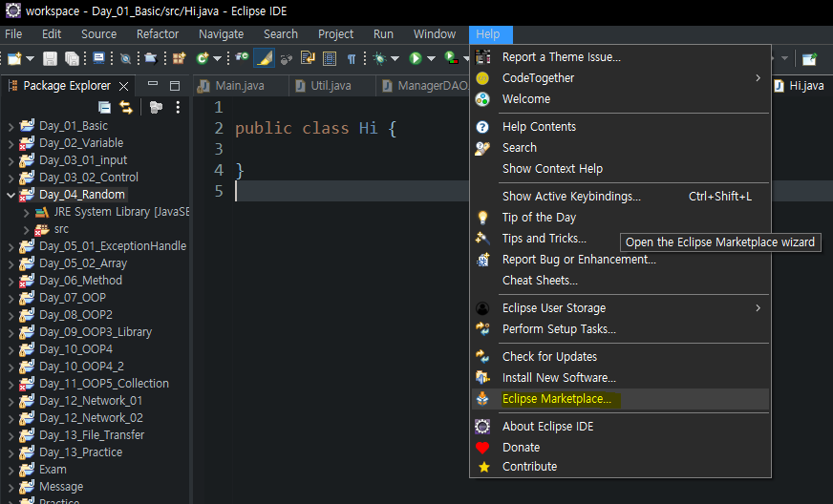The image size is (833, 504).
Task: Click the Open Type folder toolbar icon
Action: point(151,58)
